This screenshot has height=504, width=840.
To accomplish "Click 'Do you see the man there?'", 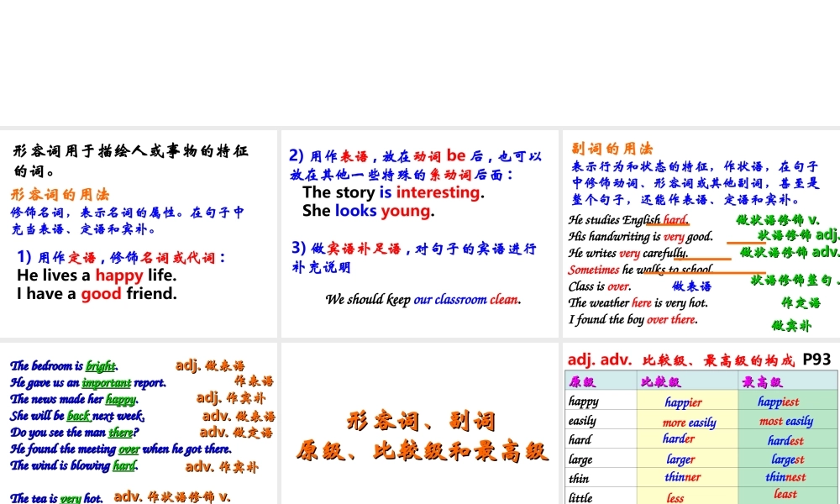I will (x=75, y=433).
